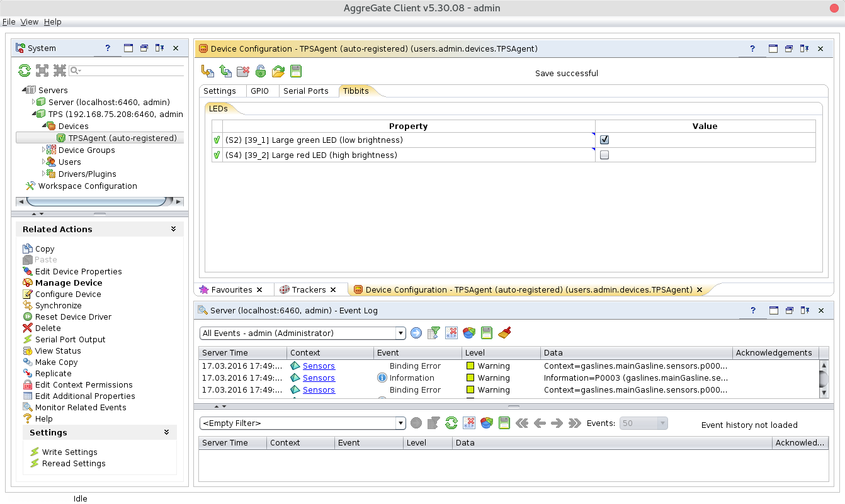Expand the Users tree node
845x504 pixels.
point(44,162)
